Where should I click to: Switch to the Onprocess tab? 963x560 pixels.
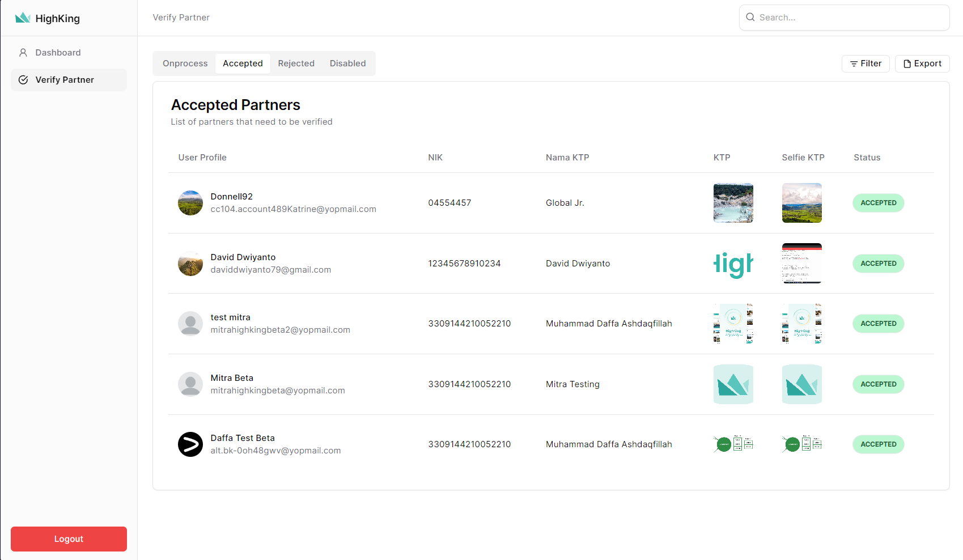point(185,63)
